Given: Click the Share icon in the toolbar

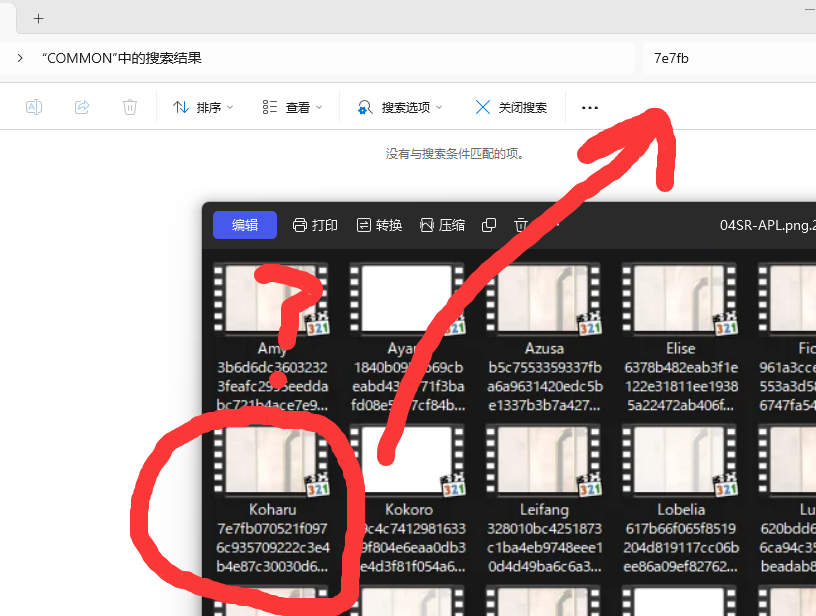Looking at the screenshot, I should pyautogui.click(x=82, y=107).
